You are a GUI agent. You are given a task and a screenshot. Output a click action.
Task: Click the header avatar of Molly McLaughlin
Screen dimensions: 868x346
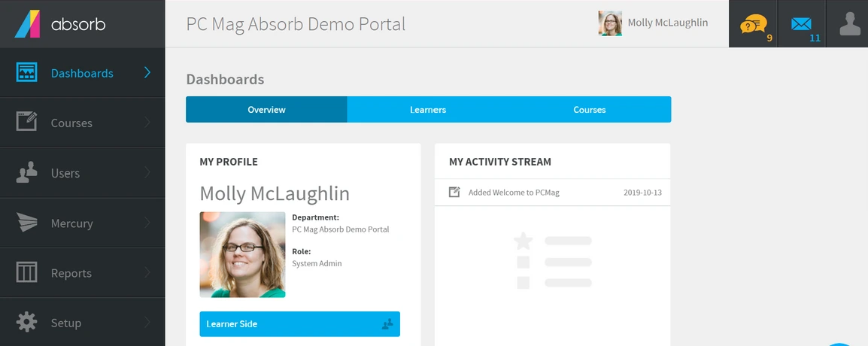coord(610,23)
